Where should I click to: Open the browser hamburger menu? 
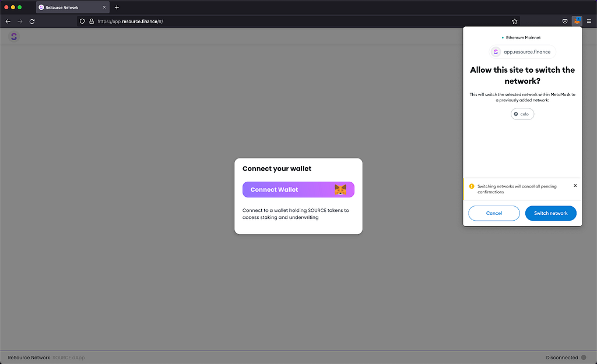(589, 22)
